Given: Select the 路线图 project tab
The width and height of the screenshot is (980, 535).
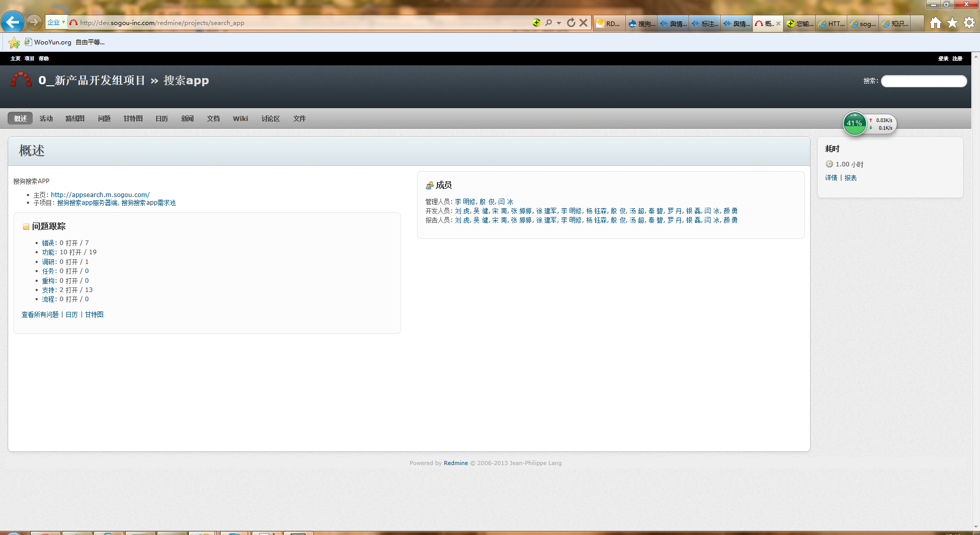Looking at the screenshot, I should tap(75, 118).
